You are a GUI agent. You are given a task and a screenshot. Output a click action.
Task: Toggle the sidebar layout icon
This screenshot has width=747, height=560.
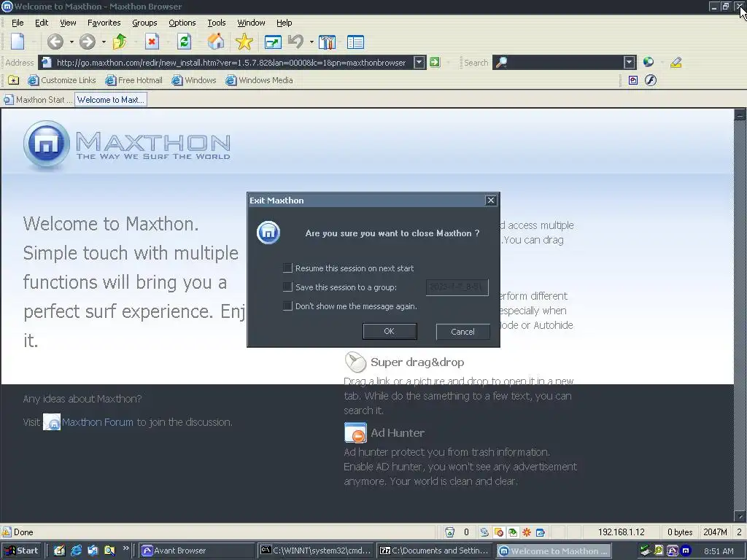pos(355,42)
